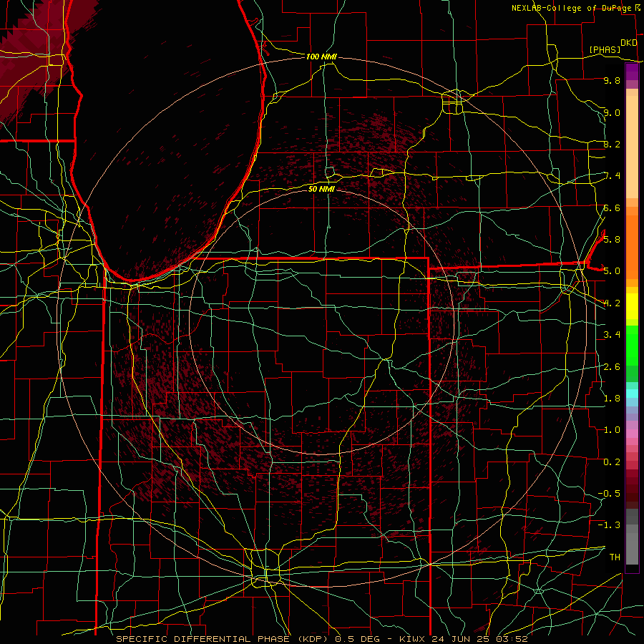Click the 4.2 scale value
Image resolution: width=644 pixels, height=644 pixels.
click(x=612, y=303)
